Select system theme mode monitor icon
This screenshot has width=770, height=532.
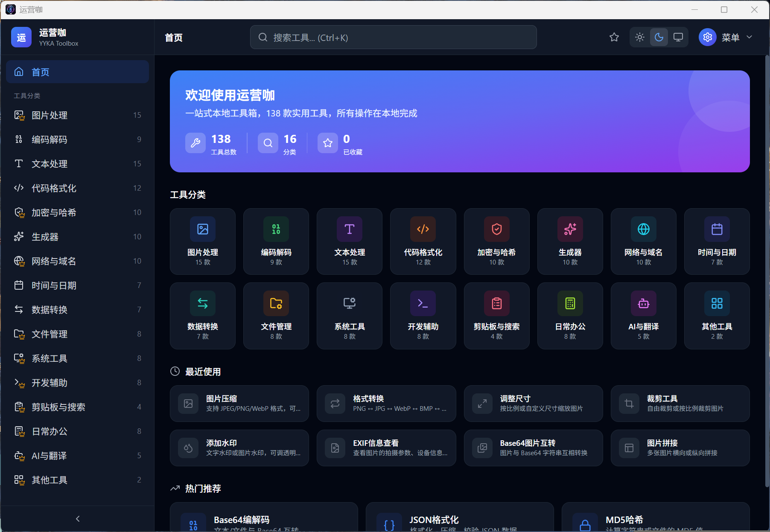pos(678,38)
